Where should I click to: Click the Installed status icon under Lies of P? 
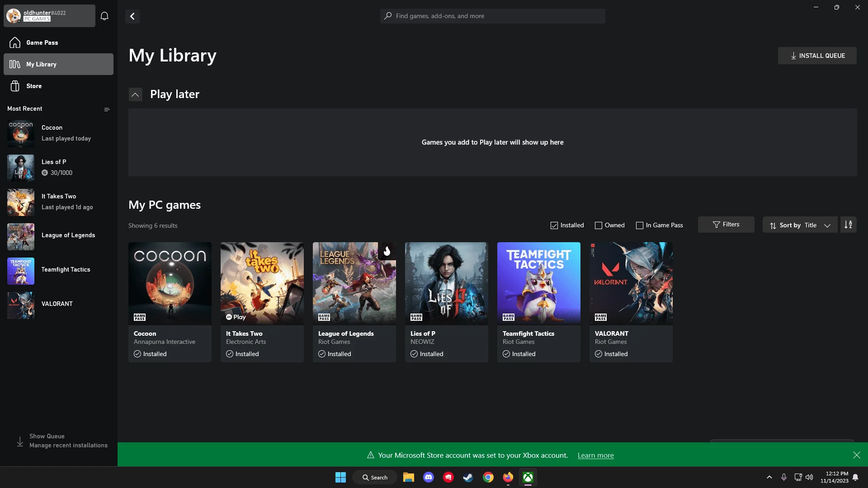pos(414,354)
